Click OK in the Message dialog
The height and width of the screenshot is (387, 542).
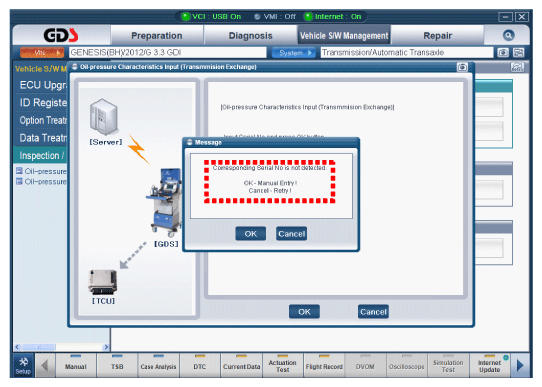(251, 234)
